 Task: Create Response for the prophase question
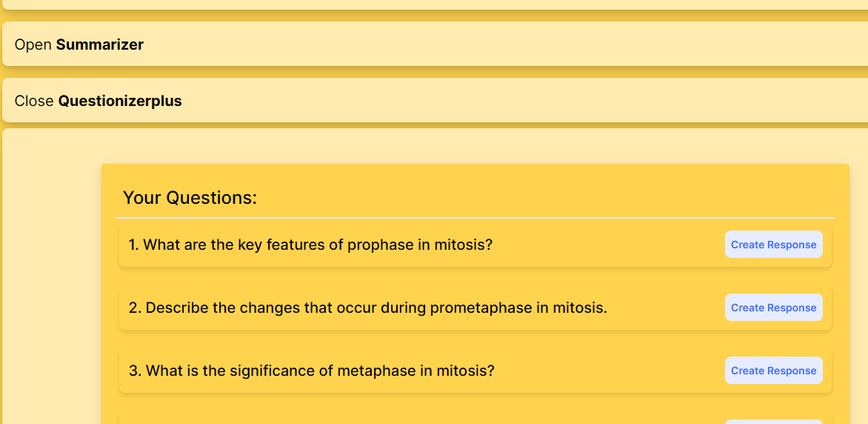click(x=773, y=245)
